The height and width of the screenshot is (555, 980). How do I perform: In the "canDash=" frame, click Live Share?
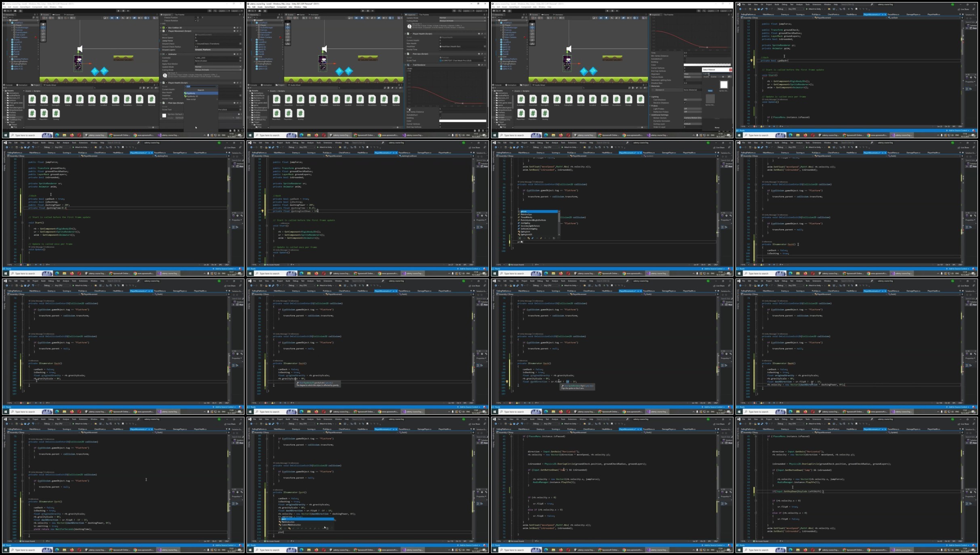click(963, 9)
